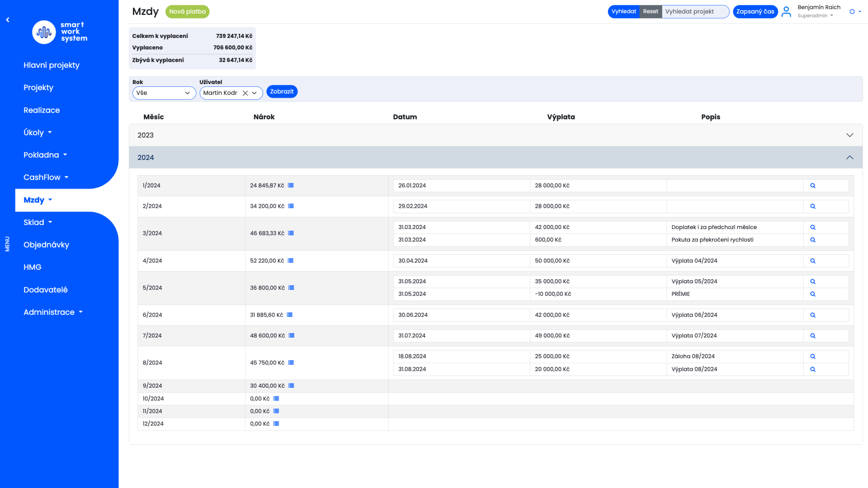The width and height of the screenshot is (868, 488).
Task: Click list icon next to 1/2024 entitlement
Action: [291, 185]
